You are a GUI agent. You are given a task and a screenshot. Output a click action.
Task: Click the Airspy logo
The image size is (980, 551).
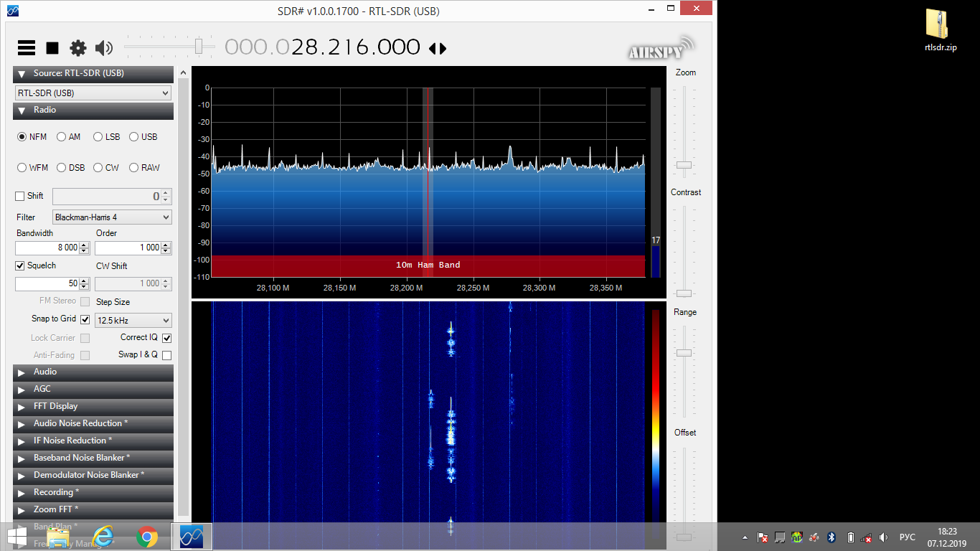661,48
